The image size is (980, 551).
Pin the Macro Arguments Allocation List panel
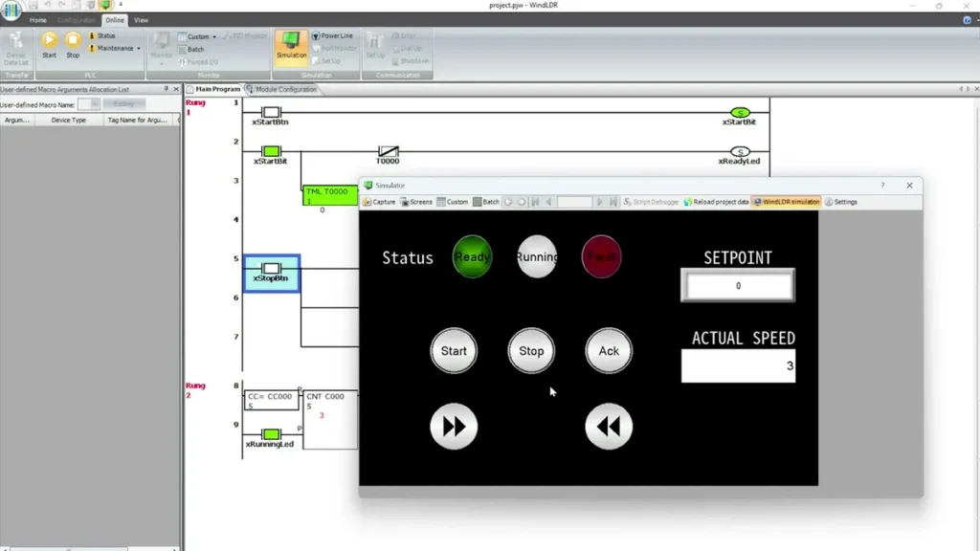coord(166,89)
